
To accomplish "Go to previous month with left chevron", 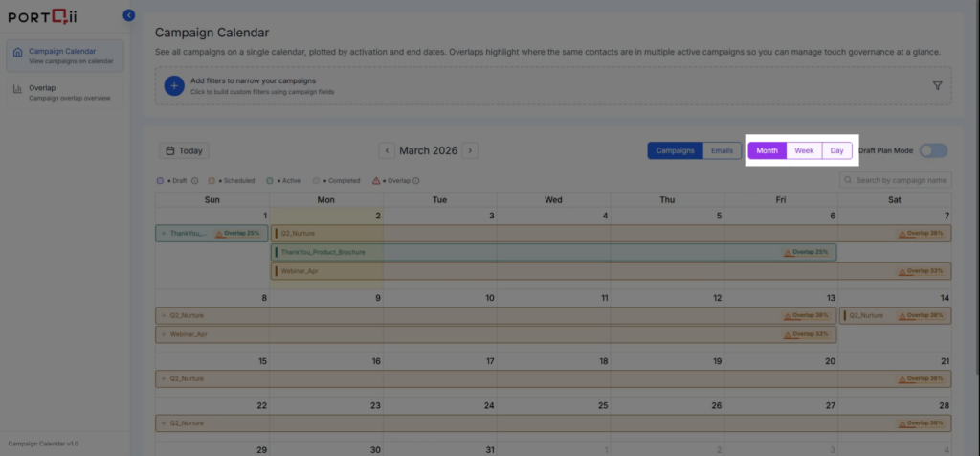I will point(387,150).
